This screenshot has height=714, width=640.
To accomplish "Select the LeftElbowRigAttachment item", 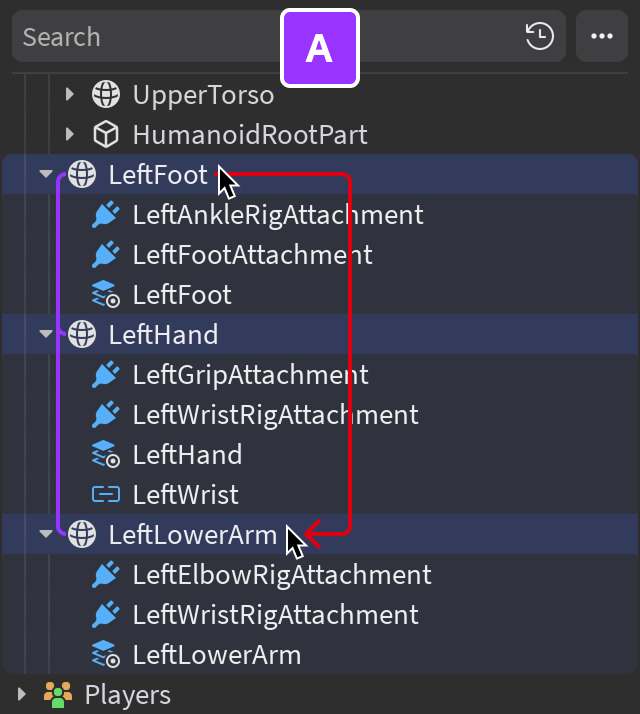I will [281, 575].
